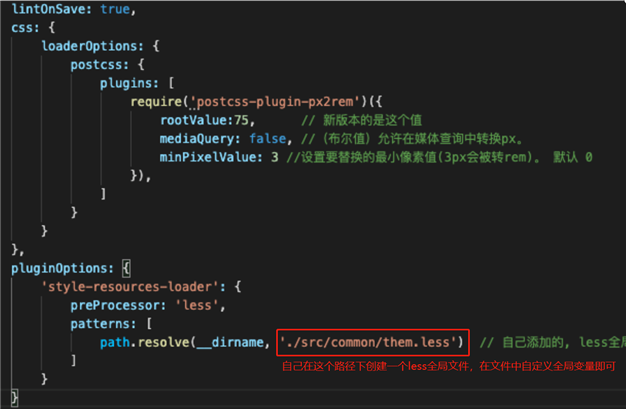Select the 'postcss-plugin-px2rem' string
Viewport: 626px width, 409px height.
point(275,102)
